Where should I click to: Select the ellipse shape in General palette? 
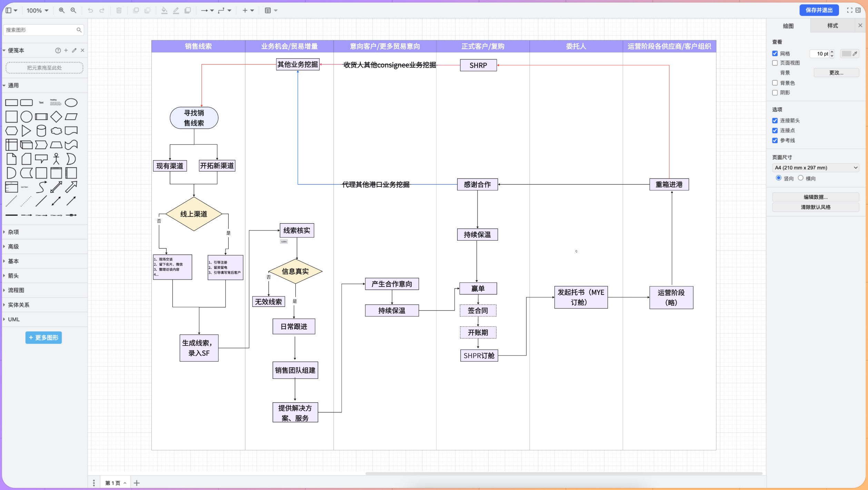[x=71, y=102]
